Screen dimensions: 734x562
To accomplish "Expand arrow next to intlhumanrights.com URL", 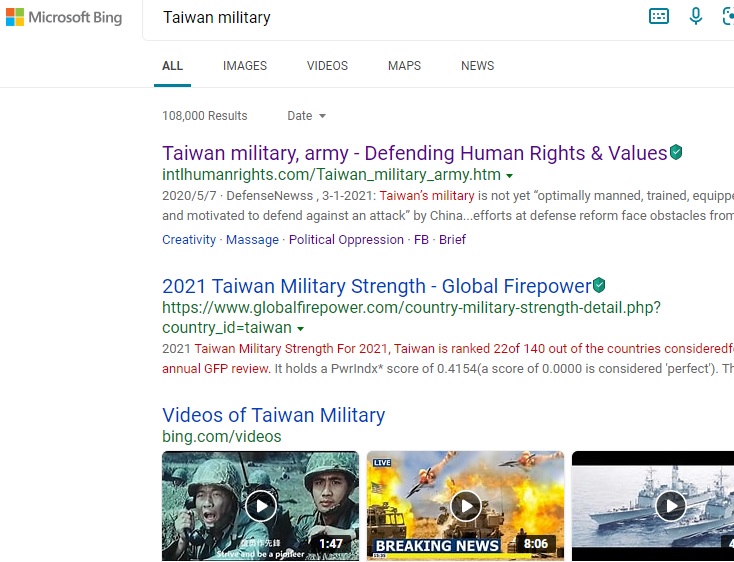I will pyautogui.click(x=509, y=176).
